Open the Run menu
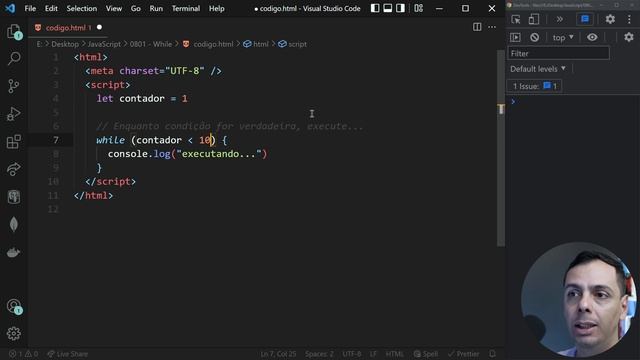Image resolution: width=640 pixels, height=360 pixels. pyautogui.click(x=156, y=8)
